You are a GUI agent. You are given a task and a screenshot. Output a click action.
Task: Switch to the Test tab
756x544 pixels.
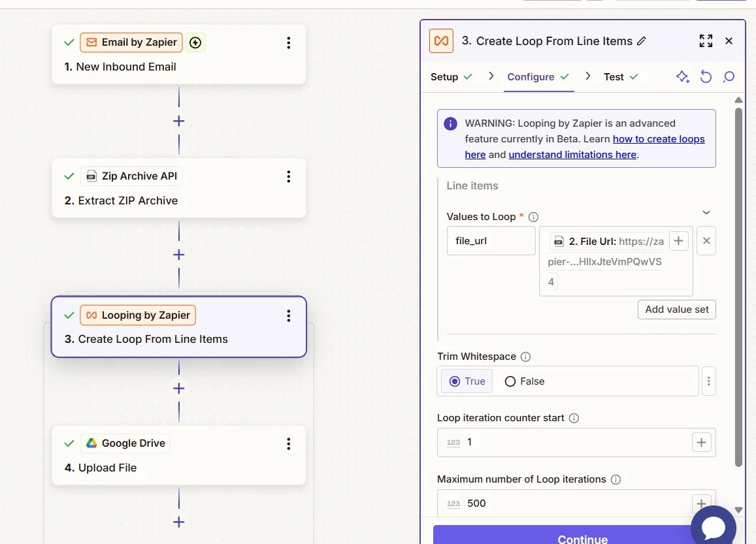point(621,76)
